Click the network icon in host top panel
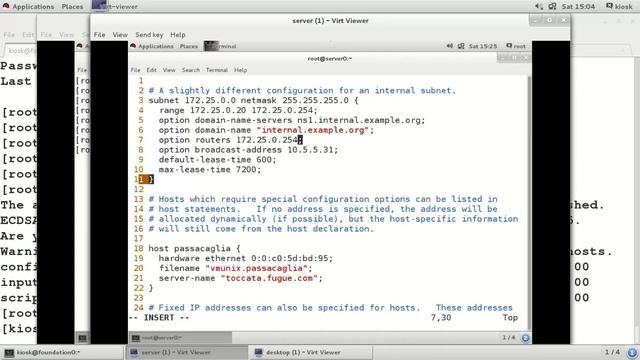This screenshot has height=360, width=640. click(x=552, y=7)
